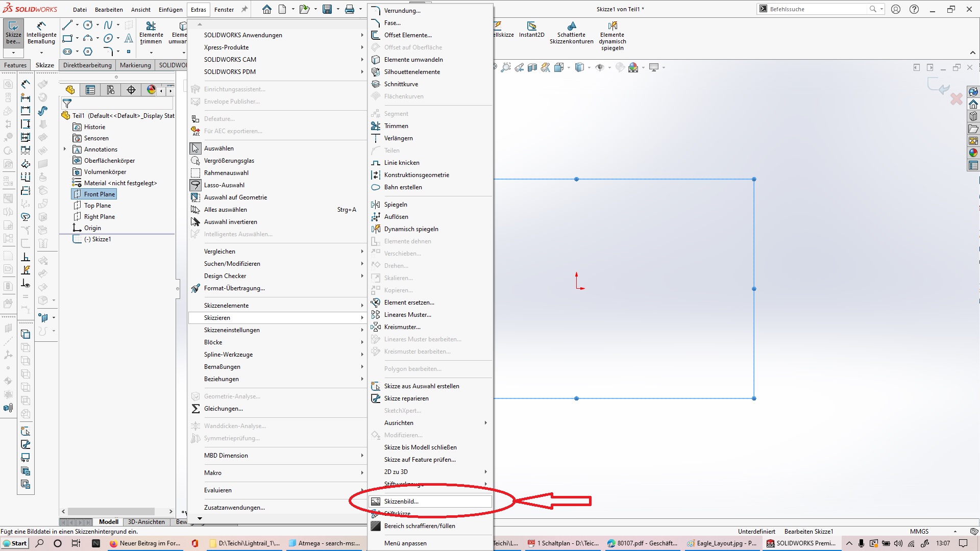The width and height of the screenshot is (980, 551).
Task: Switch to the Direktbearbeitung tab
Action: tap(87, 65)
